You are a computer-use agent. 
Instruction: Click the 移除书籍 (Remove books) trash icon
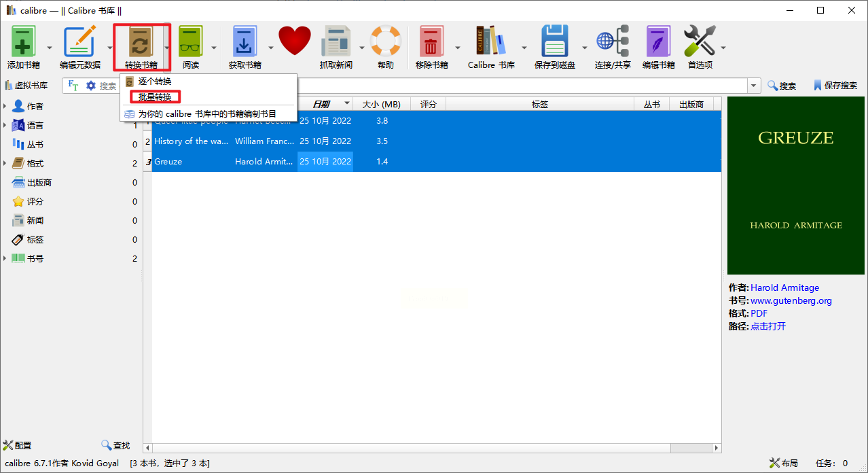pos(431,43)
